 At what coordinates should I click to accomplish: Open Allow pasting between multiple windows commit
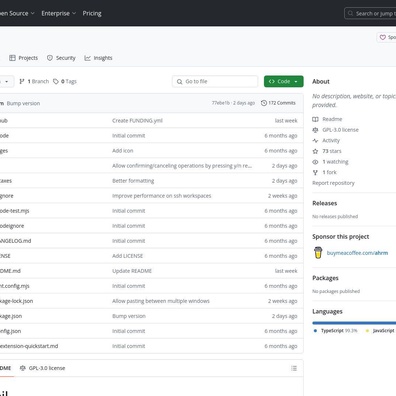pos(161,301)
